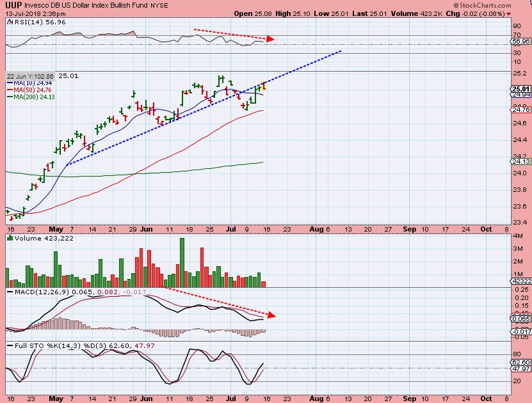
Task: Click the yellow latest price bar on chart
Action: tap(264, 86)
